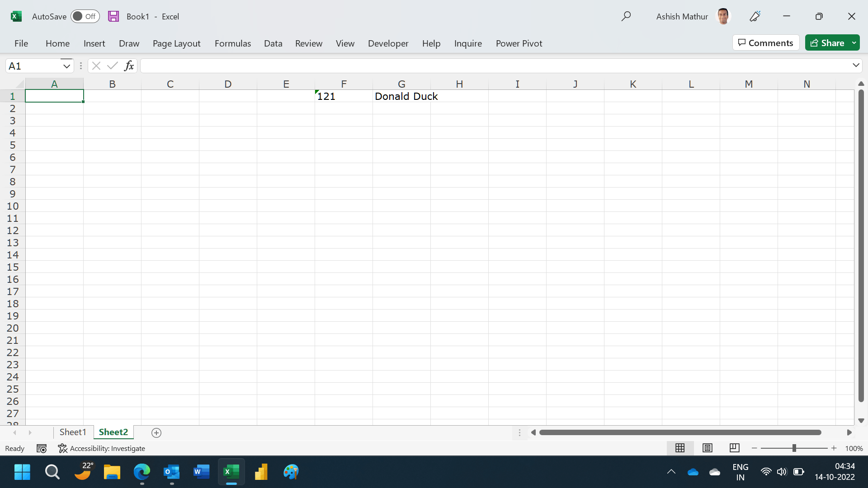Open Word from the Windows taskbar
868x488 pixels.
pyautogui.click(x=201, y=472)
